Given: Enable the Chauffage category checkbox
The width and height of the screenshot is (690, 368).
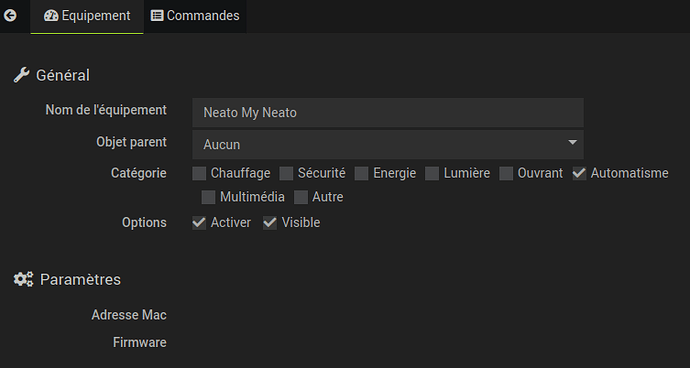Looking at the screenshot, I should (199, 173).
